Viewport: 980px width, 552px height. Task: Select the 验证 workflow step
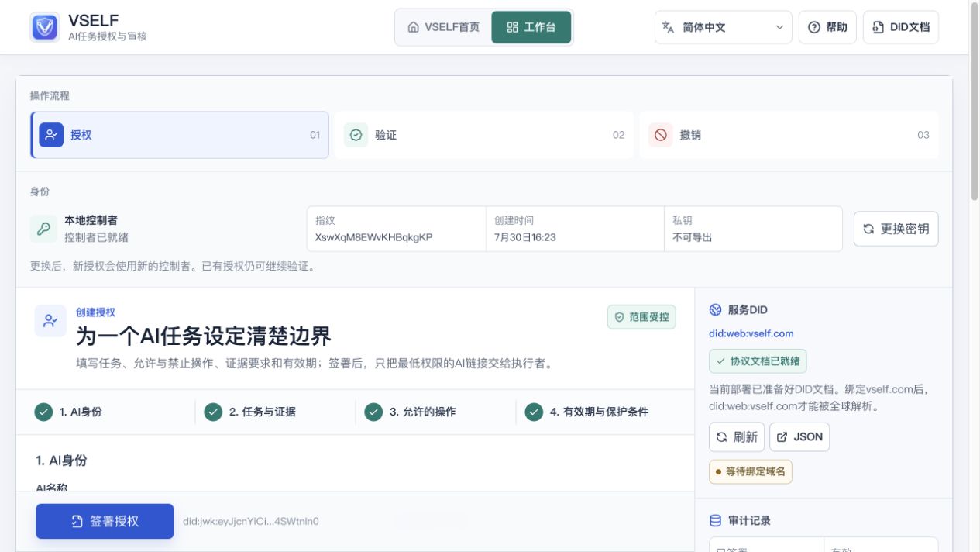tap(484, 135)
